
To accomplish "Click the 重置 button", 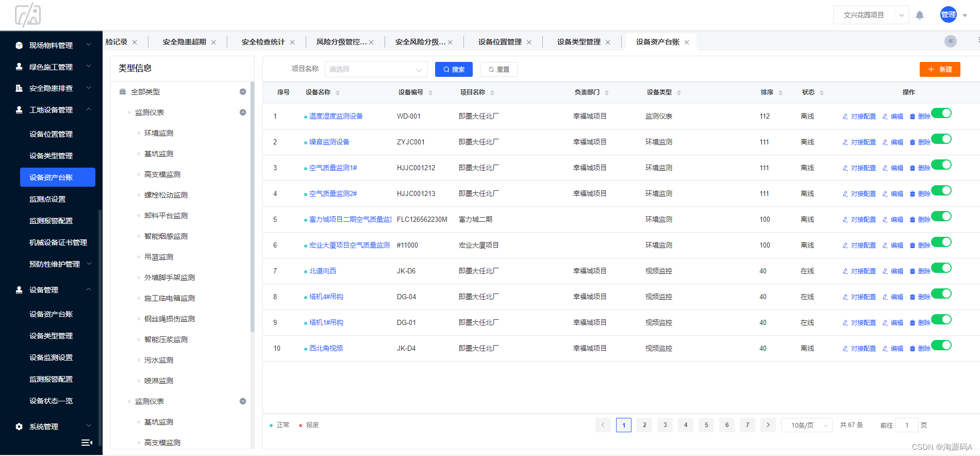I will pyautogui.click(x=499, y=69).
